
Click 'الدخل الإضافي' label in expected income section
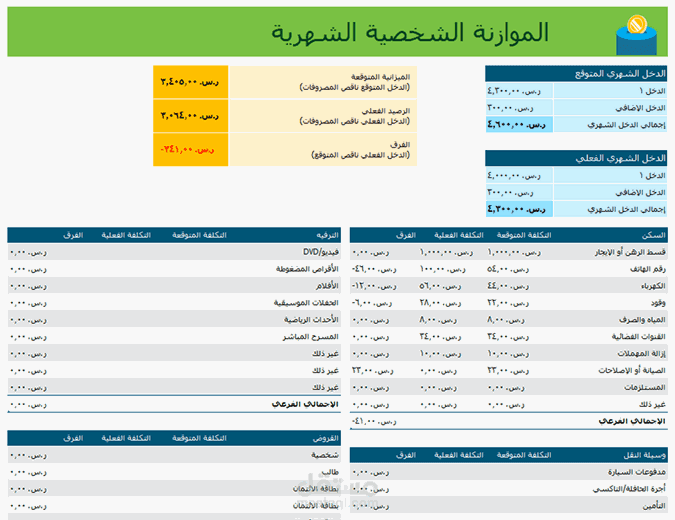(640, 108)
